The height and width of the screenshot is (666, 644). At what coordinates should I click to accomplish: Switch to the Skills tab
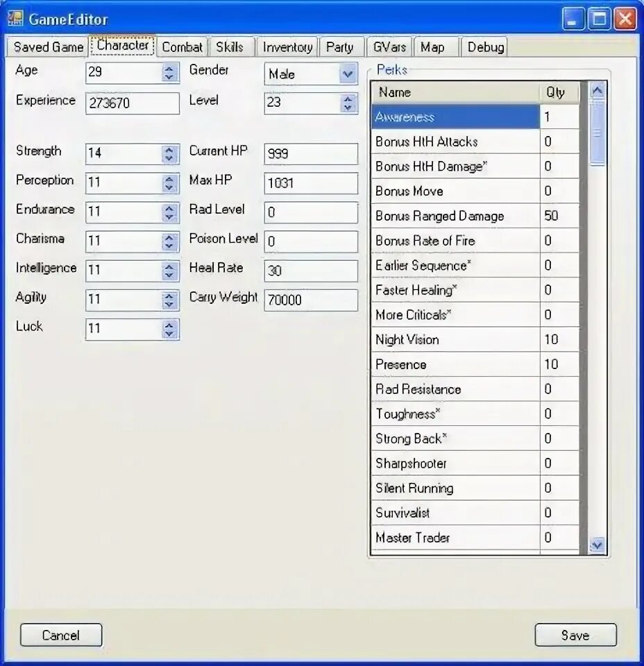click(231, 46)
